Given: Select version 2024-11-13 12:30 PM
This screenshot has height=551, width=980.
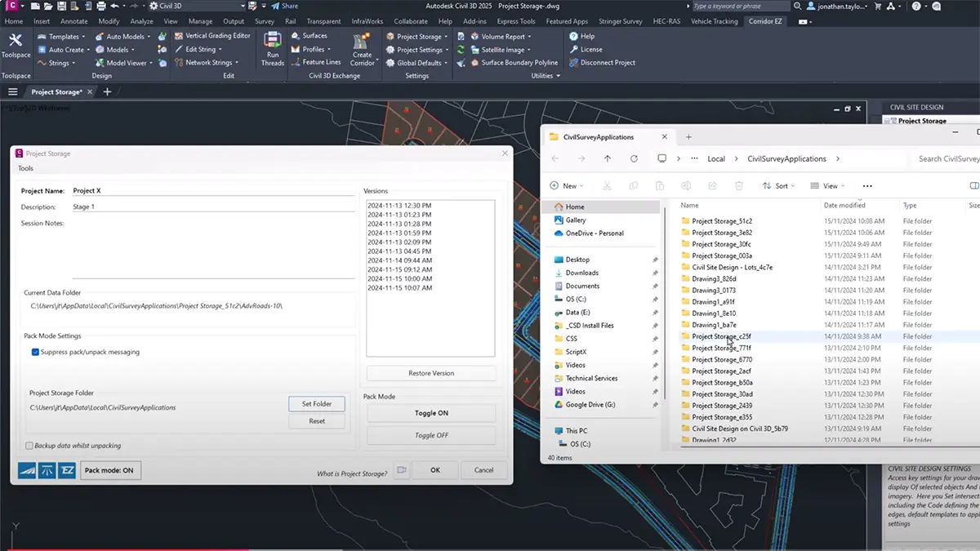Looking at the screenshot, I should pos(400,205).
